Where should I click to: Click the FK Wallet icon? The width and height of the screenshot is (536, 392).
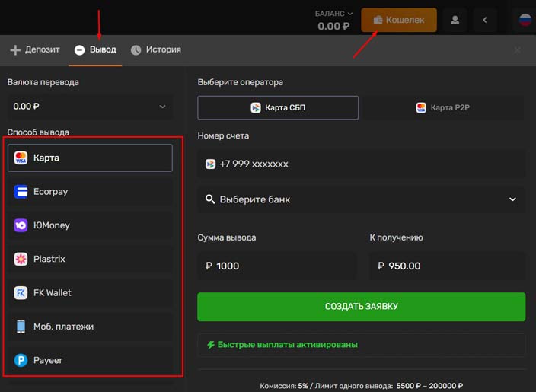tap(21, 292)
